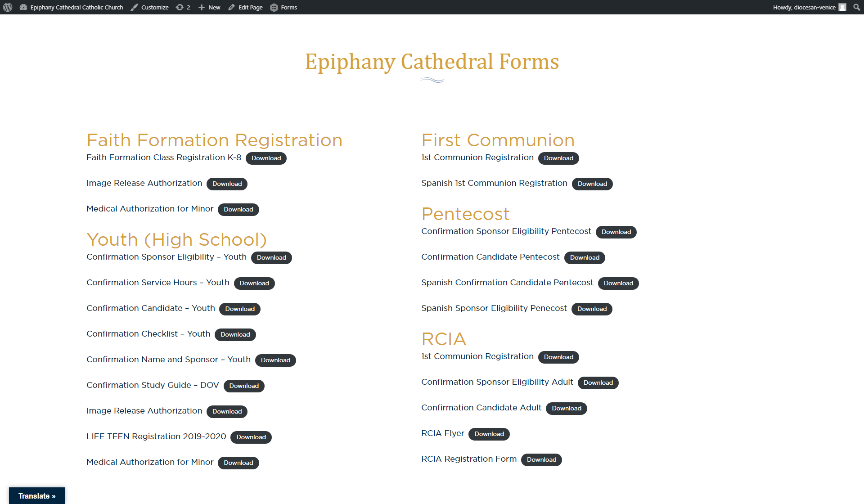Download Spanish Sponsor Eligibility Penecost form
Screen dimensions: 864x504
click(x=592, y=309)
